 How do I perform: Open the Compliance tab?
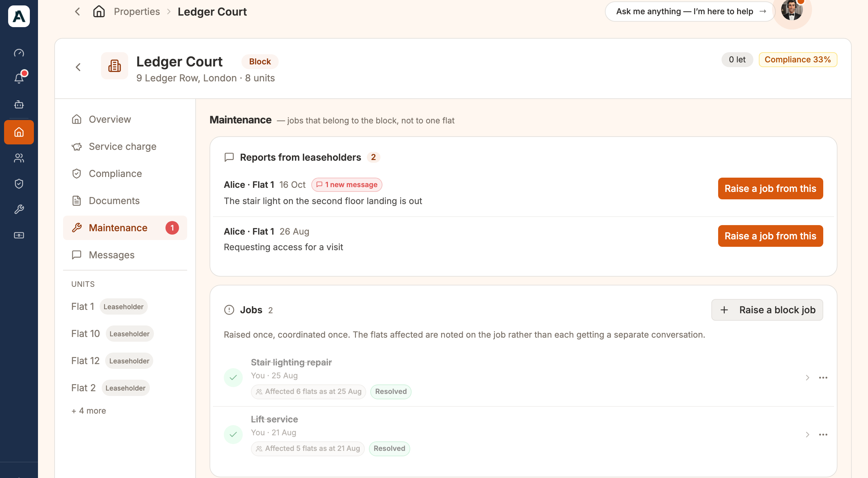(x=125, y=174)
